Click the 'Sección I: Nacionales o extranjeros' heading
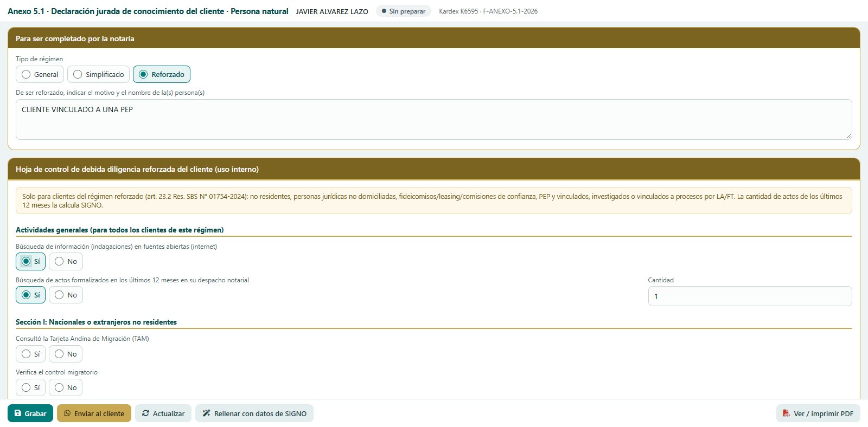 pyautogui.click(x=96, y=322)
